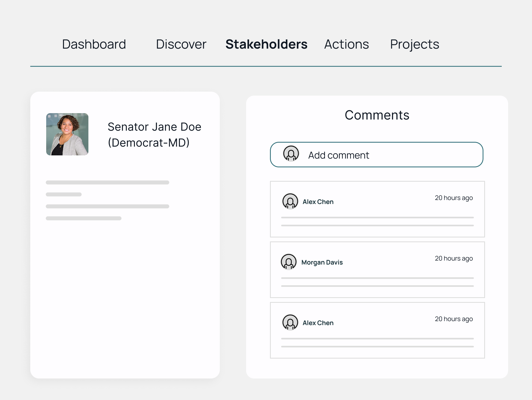The width and height of the screenshot is (532, 400).
Task: Switch to the Discover tab
Action: 181,44
